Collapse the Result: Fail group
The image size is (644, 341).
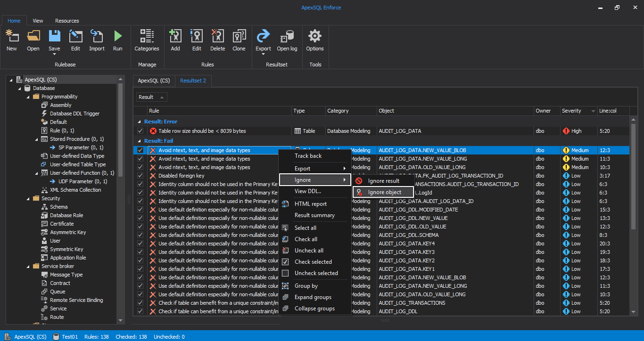pyautogui.click(x=139, y=141)
